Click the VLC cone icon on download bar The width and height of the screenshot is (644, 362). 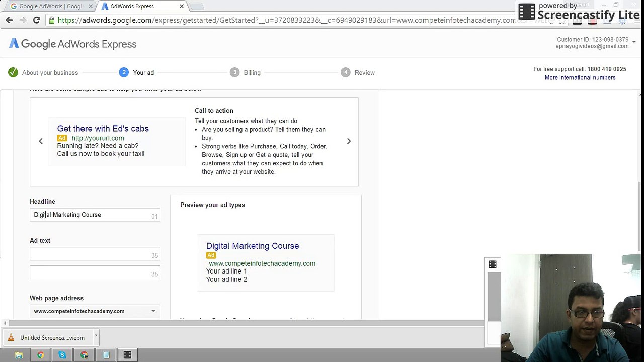click(x=11, y=338)
